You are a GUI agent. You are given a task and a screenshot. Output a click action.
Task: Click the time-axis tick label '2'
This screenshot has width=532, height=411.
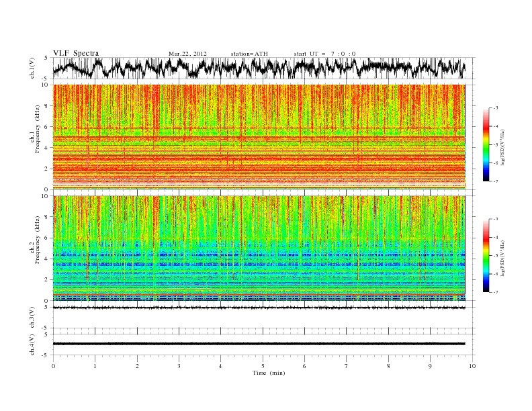137,366
